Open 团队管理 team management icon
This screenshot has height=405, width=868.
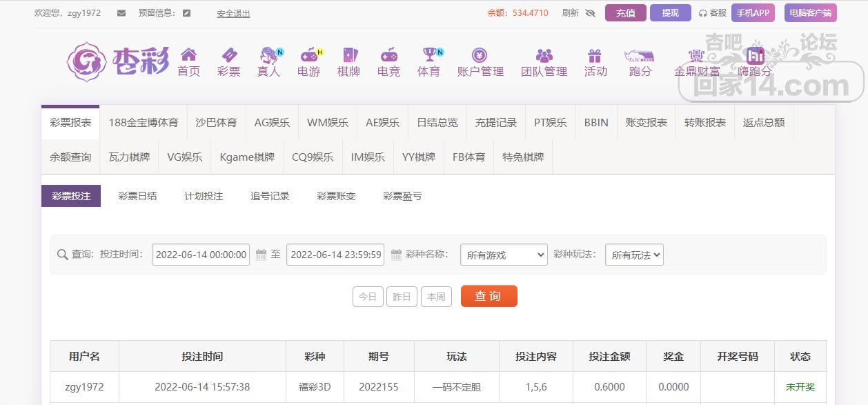point(544,55)
